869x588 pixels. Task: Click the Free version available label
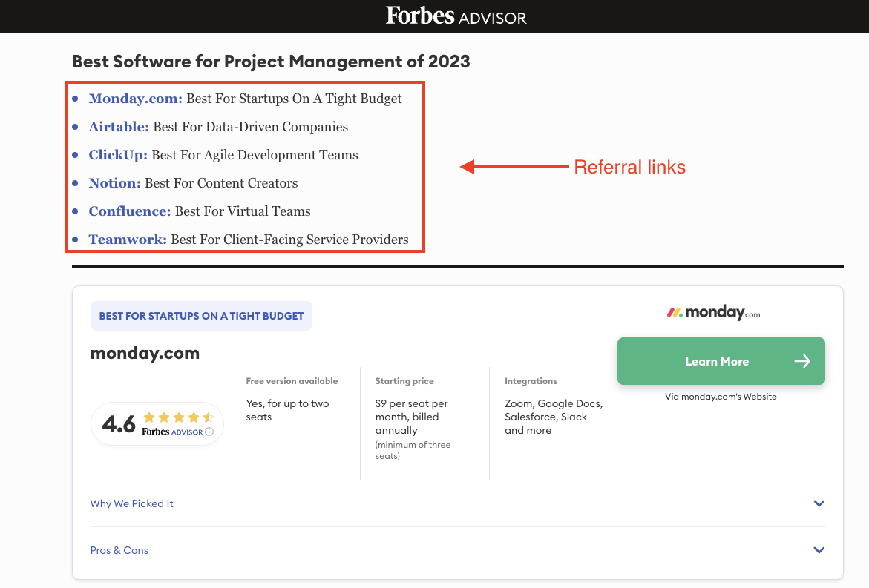point(292,381)
